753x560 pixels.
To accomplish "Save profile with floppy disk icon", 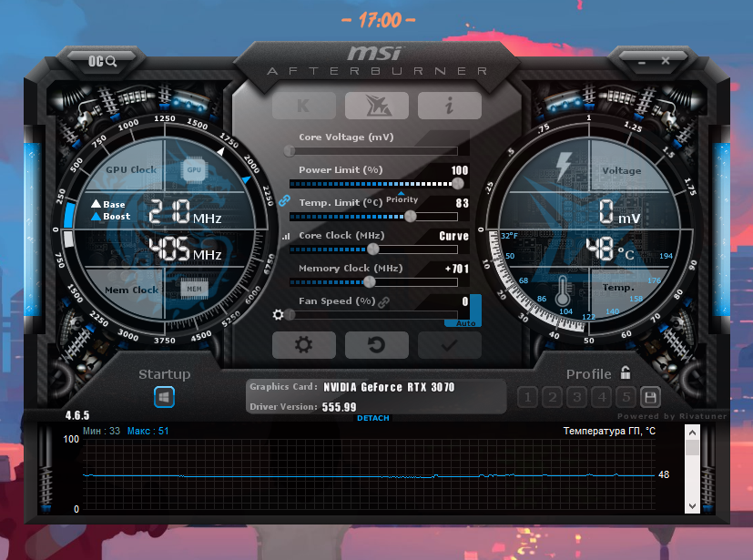I will pyautogui.click(x=651, y=397).
